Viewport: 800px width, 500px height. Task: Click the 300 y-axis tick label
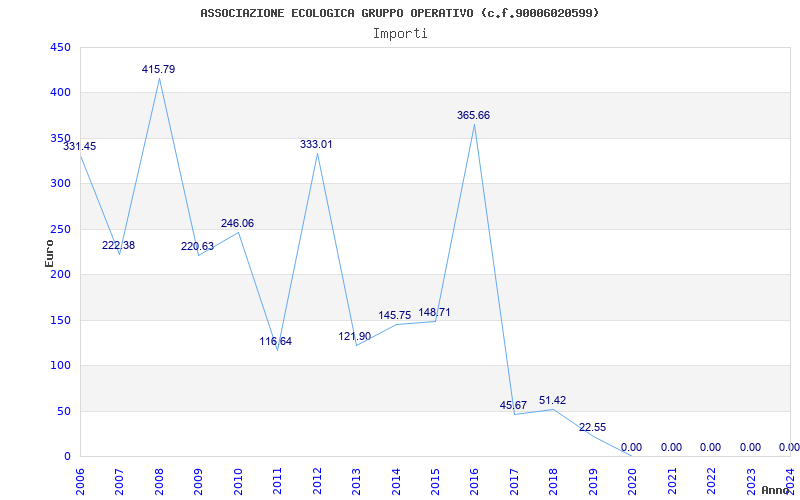pyautogui.click(x=60, y=184)
